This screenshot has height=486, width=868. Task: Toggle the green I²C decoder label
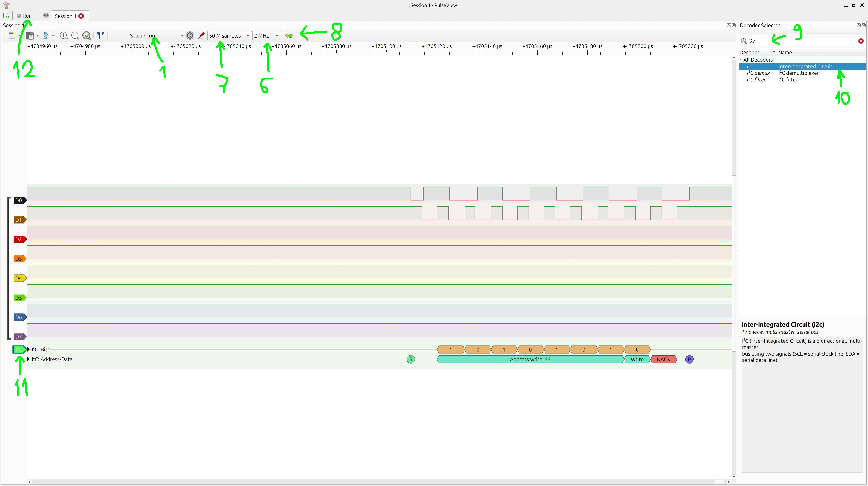(x=19, y=350)
